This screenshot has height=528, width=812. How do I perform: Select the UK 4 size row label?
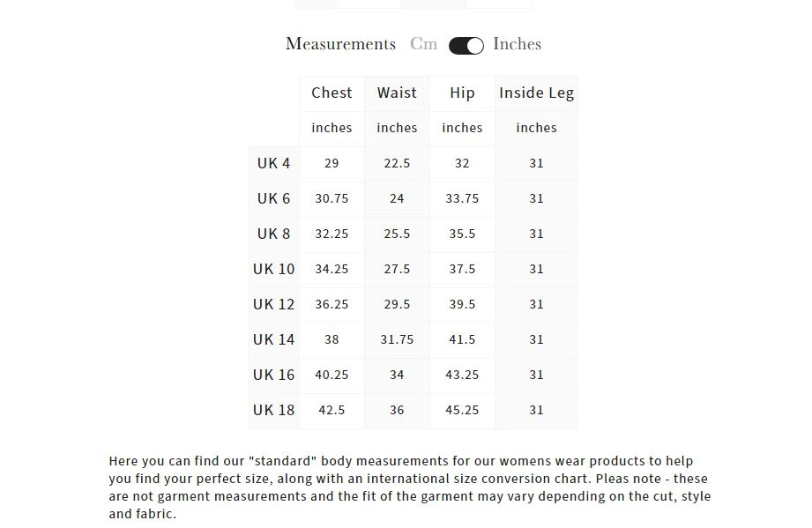click(x=273, y=163)
